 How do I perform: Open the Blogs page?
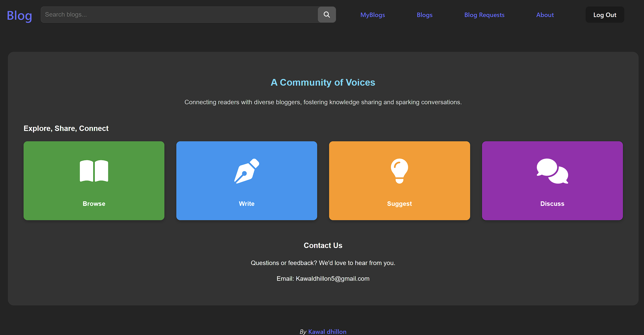click(424, 15)
